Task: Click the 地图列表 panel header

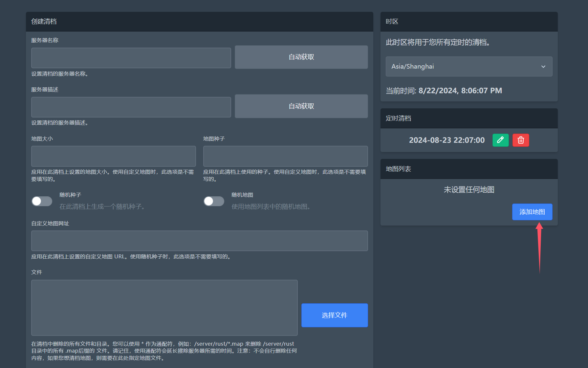Action: [469, 169]
